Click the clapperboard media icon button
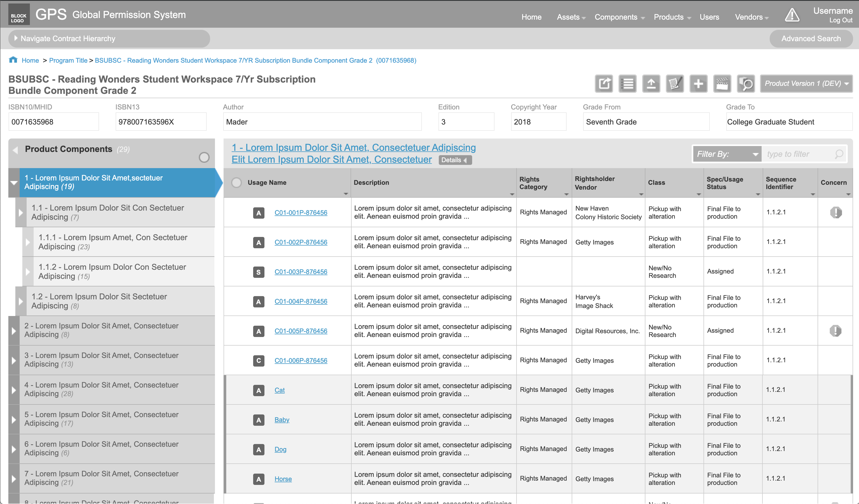This screenshot has width=859, height=504. [722, 83]
